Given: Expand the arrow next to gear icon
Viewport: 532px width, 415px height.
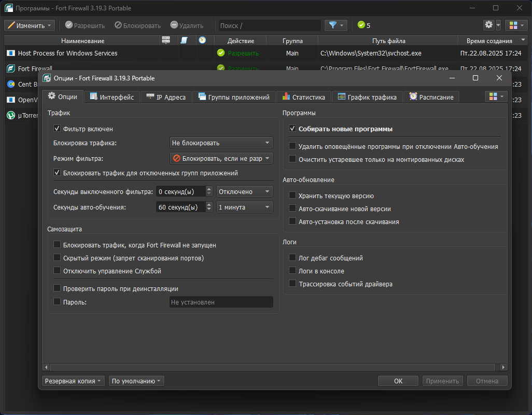Looking at the screenshot, I should 498,25.
